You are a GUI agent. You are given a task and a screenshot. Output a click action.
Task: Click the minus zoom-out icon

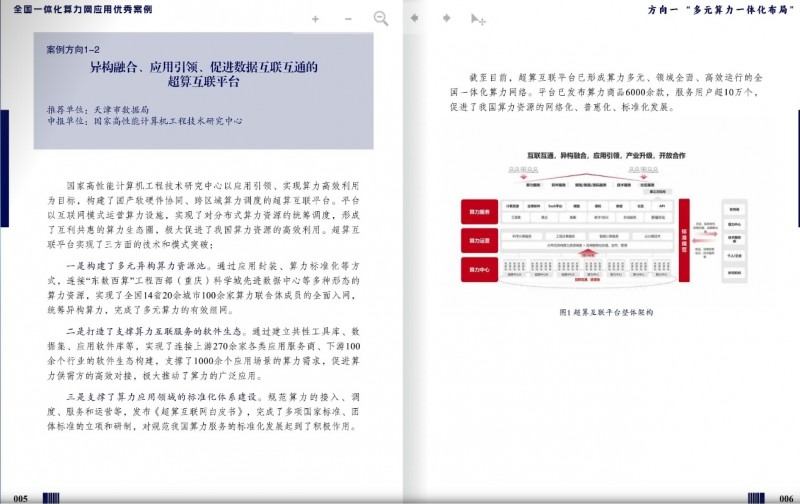(348, 19)
